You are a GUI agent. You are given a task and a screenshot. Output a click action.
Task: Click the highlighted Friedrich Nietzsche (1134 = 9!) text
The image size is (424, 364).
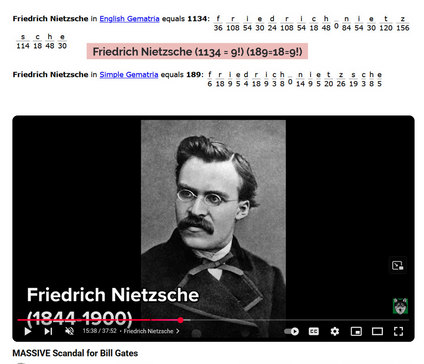pyautogui.click(x=197, y=52)
